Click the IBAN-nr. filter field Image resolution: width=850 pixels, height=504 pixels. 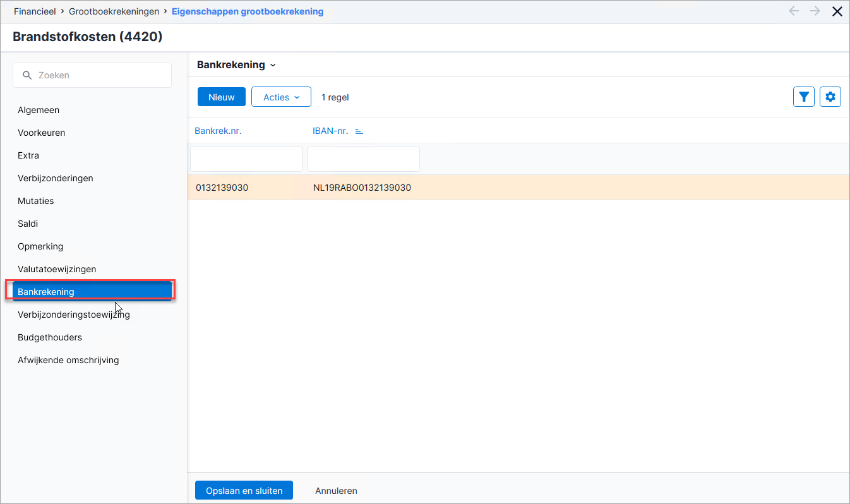coord(364,159)
